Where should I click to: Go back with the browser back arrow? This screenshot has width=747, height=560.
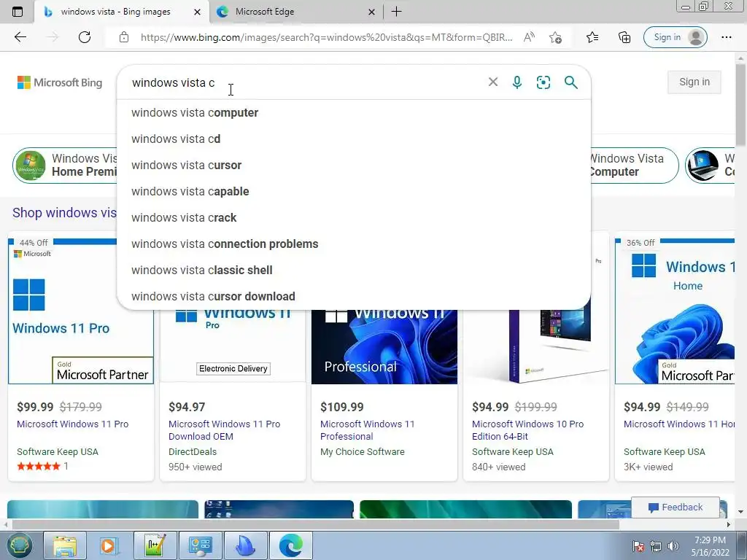coord(20,37)
